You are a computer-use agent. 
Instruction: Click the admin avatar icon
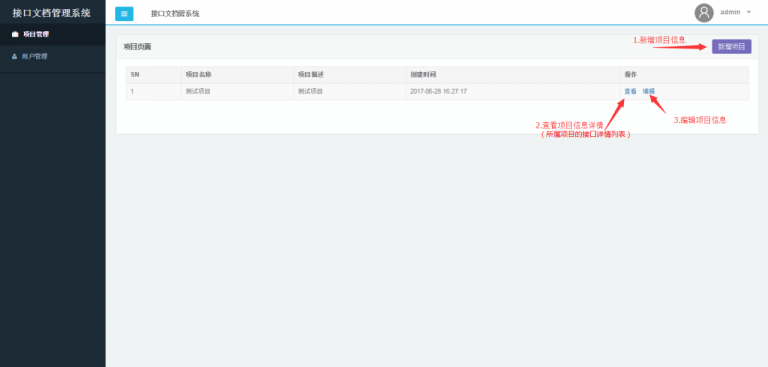(704, 13)
